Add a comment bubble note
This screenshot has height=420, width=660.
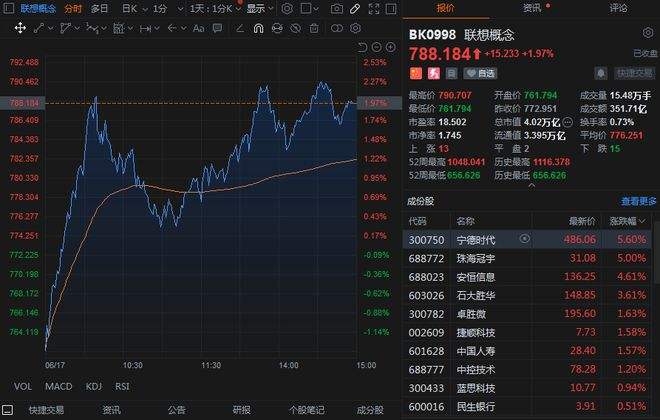pos(217,28)
